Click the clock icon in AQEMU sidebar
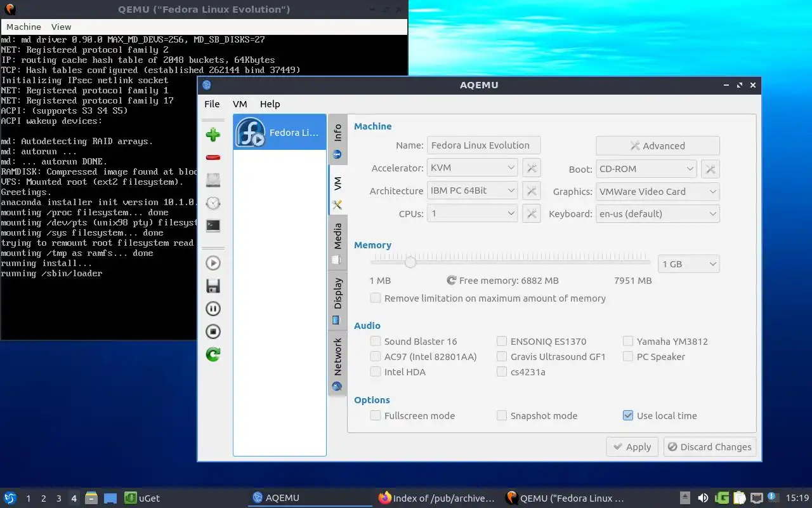 point(213,203)
